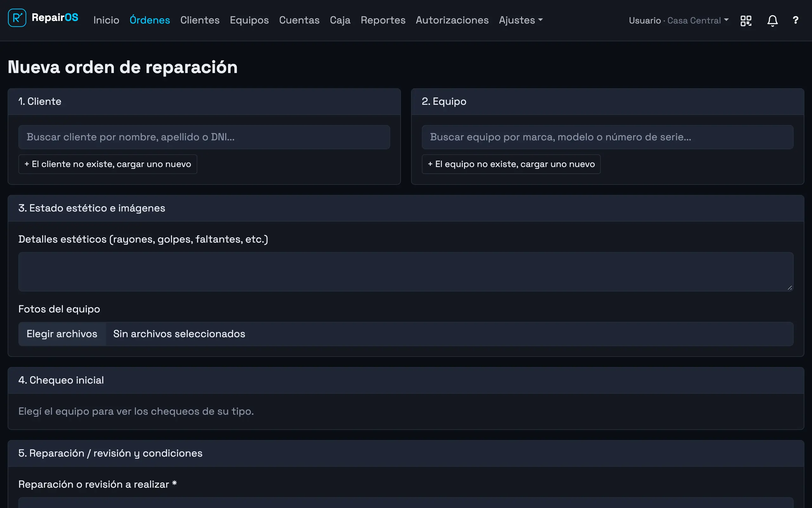
Task: Click Elegir archivos to upload photos
Action: tap(62, 334)
